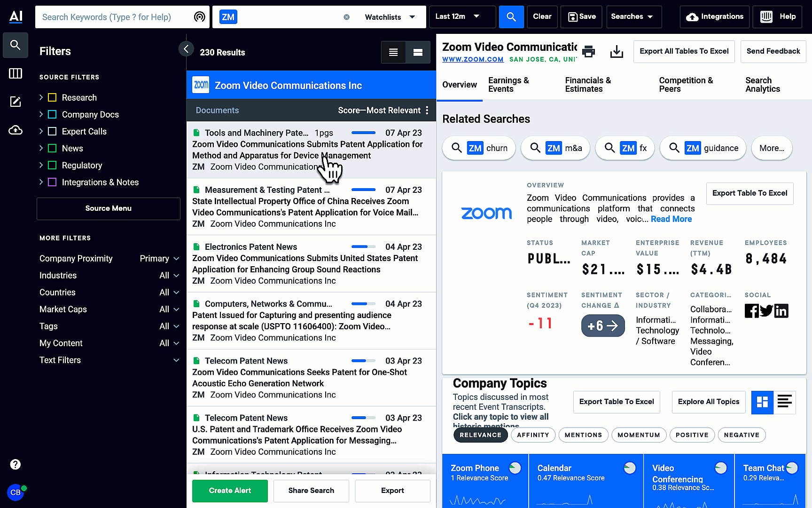Check the Expert Calls source filter

click(52, 131)
